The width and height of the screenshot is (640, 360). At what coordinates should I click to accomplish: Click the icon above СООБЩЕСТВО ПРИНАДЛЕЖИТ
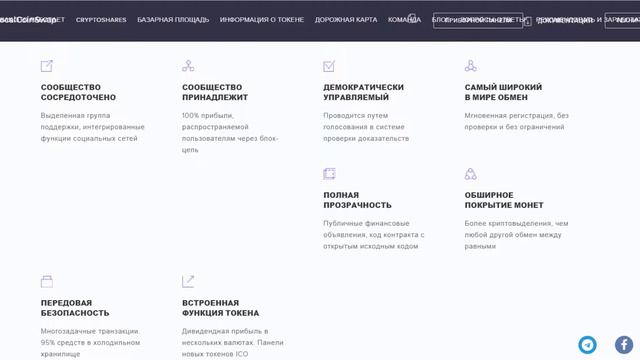tap(188, 66)
